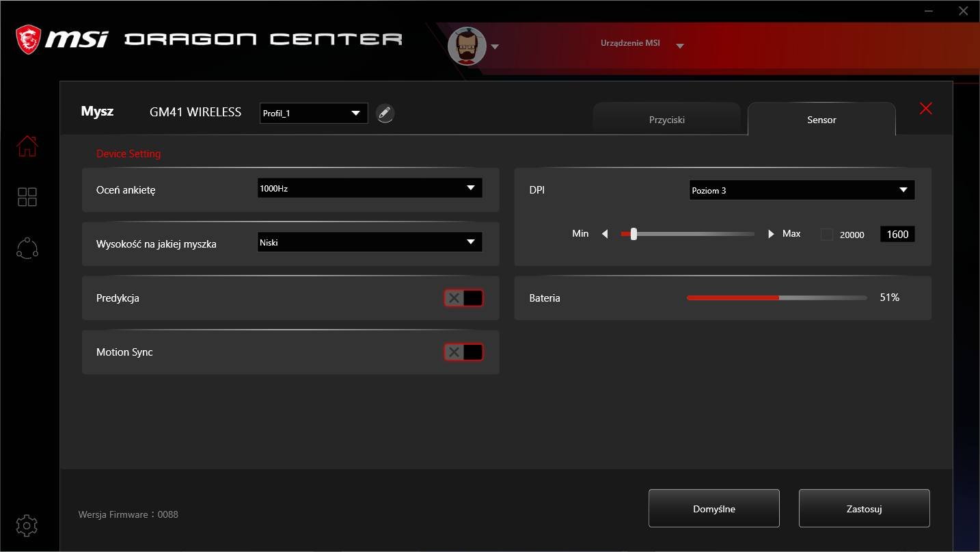
Task: Click the Wysokość na jakiej myszka label
Action: coord(156,244)
